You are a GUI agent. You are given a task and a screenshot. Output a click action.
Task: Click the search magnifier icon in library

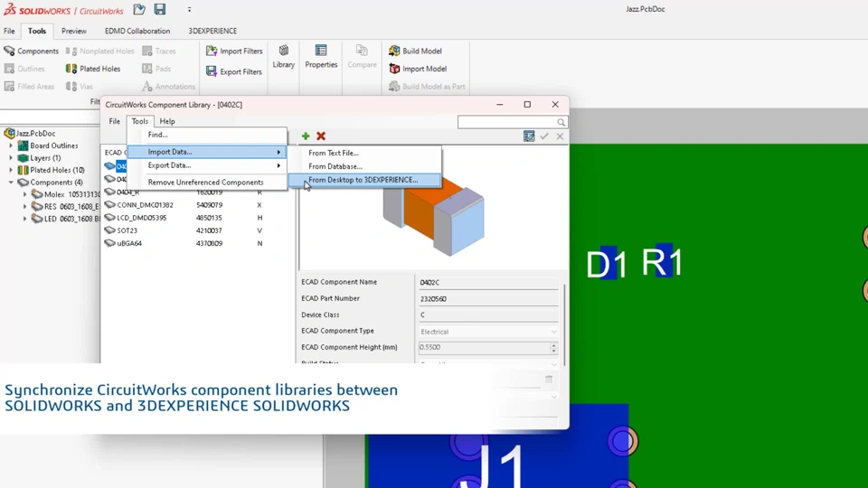[561, 122]
